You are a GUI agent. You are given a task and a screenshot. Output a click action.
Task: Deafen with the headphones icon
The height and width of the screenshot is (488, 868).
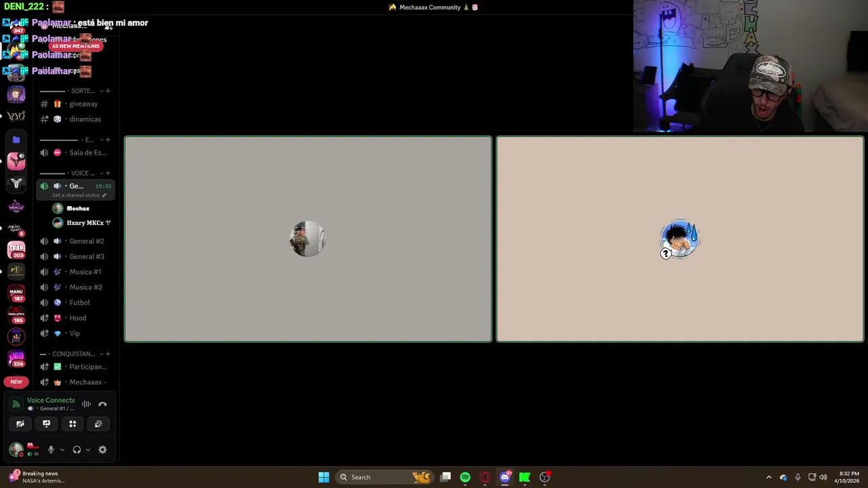click(77, 449)
